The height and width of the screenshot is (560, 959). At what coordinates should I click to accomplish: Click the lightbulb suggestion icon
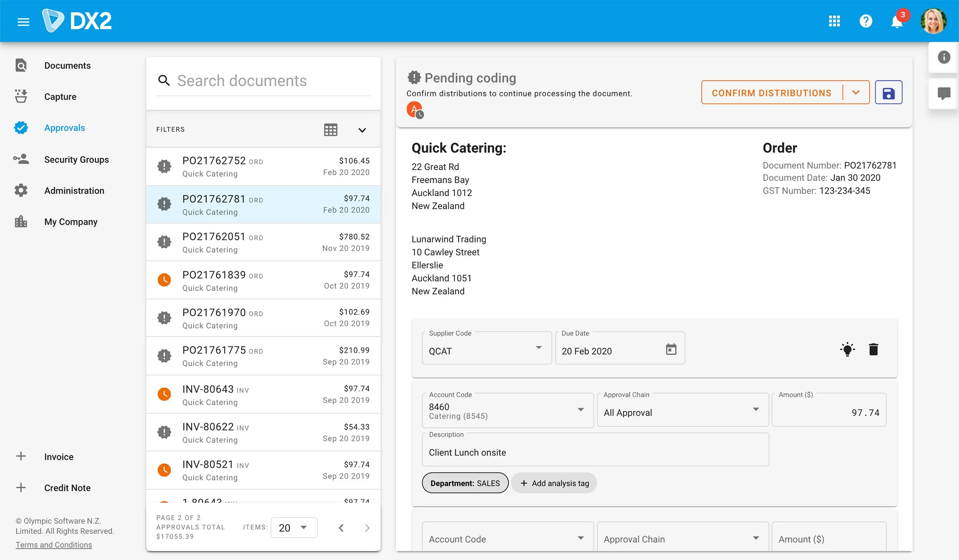point(847,350)
